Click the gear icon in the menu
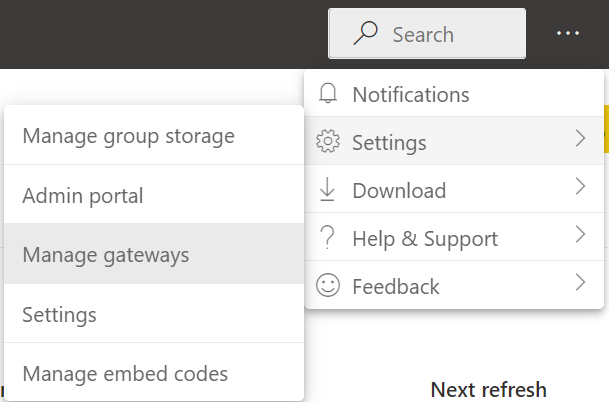 click(327, 142)
